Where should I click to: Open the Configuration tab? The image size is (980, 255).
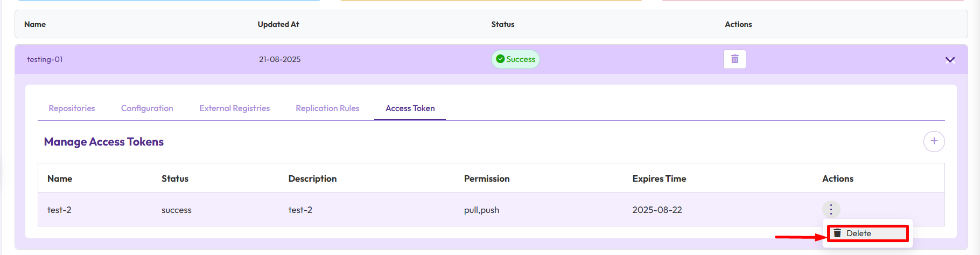click(x=147, y=108)
